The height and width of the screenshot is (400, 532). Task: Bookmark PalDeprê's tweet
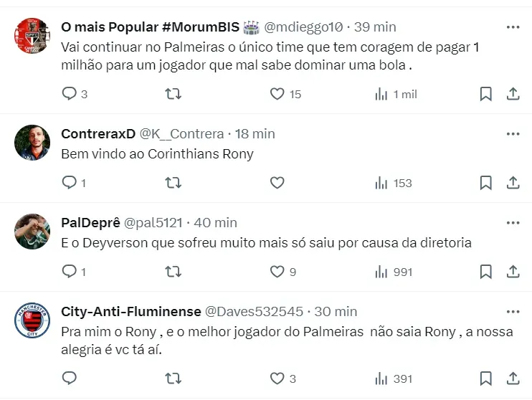485,272
